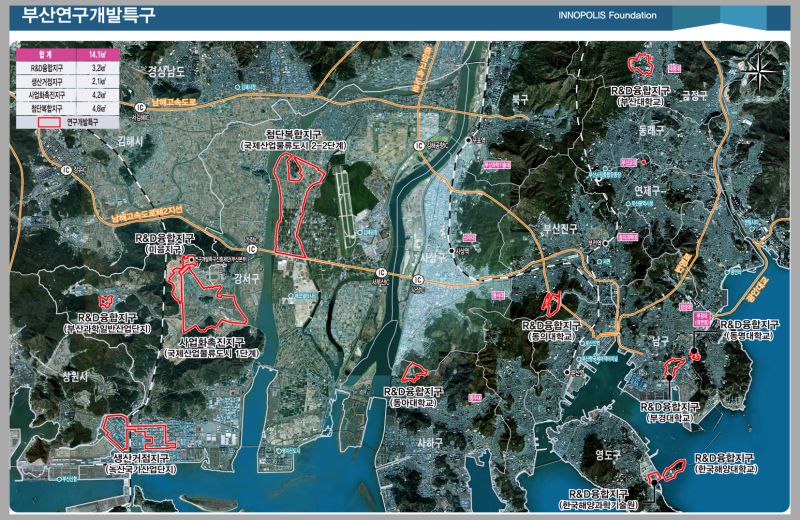Click the 14.1㎢ total area value

[98, 55]
